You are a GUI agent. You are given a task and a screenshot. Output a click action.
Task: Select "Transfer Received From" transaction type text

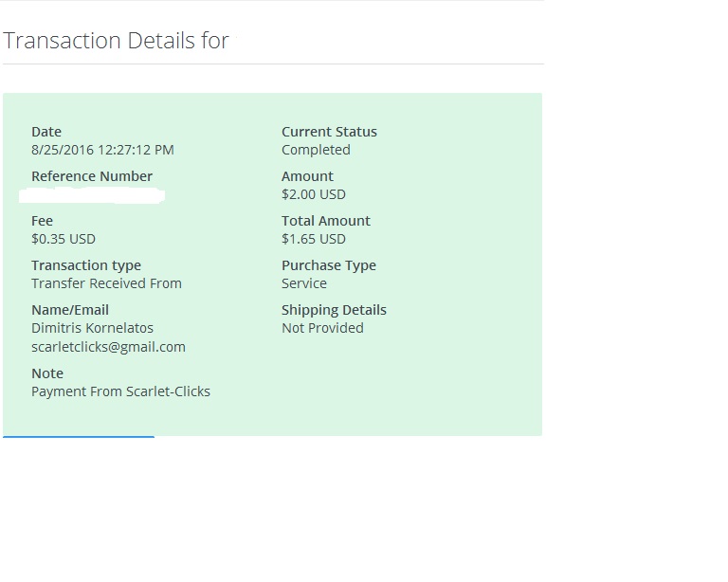point(106,283)
